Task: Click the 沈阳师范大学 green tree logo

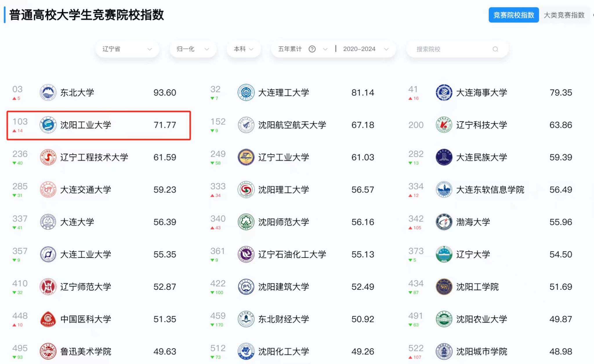Action: 246,222
